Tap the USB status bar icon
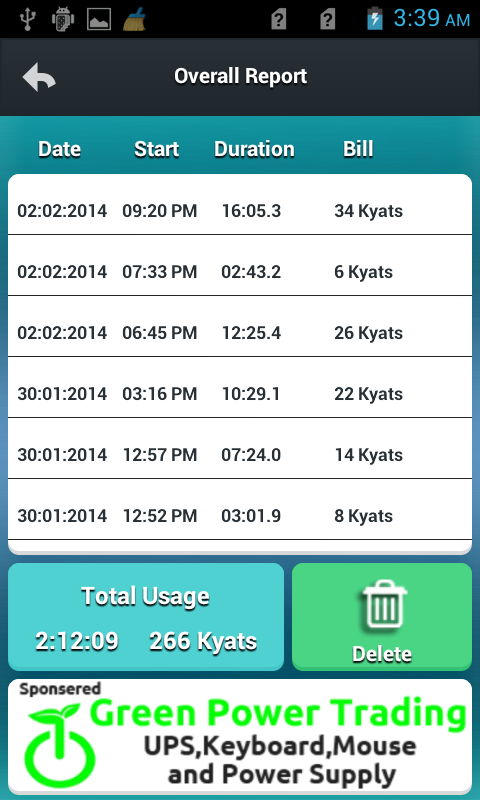This screenshot has width=480, height=800. [x=27, y=19]
